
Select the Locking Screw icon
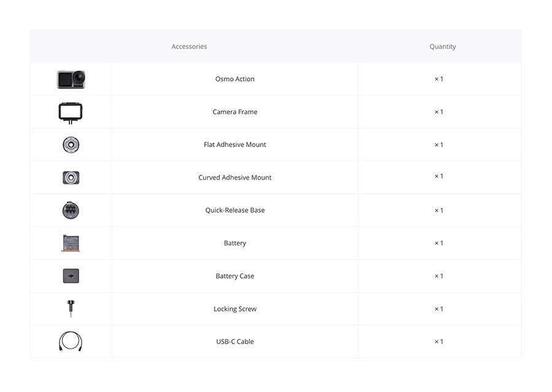(x=71, y=309)
